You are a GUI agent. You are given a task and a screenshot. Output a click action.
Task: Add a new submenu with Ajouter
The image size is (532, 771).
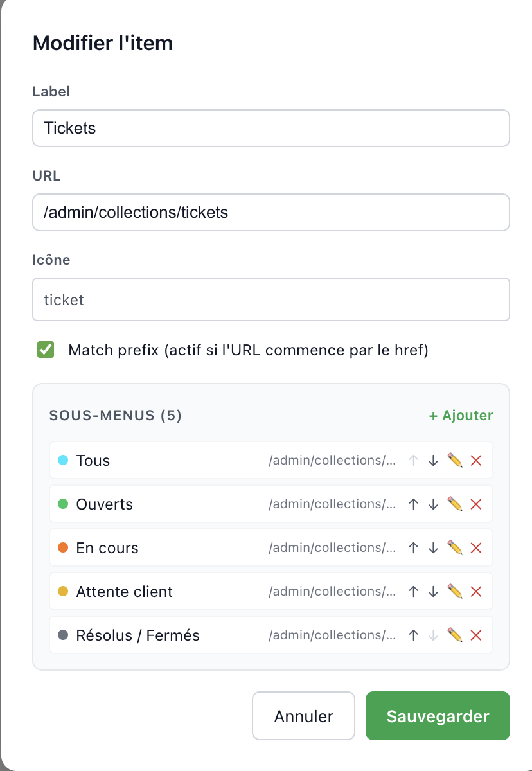click(461, 415)
